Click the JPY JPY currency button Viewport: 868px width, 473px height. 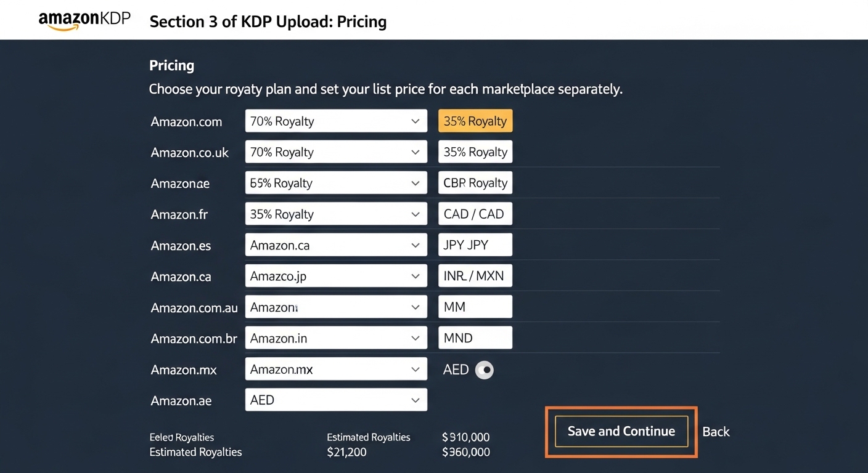pos(475,245)
